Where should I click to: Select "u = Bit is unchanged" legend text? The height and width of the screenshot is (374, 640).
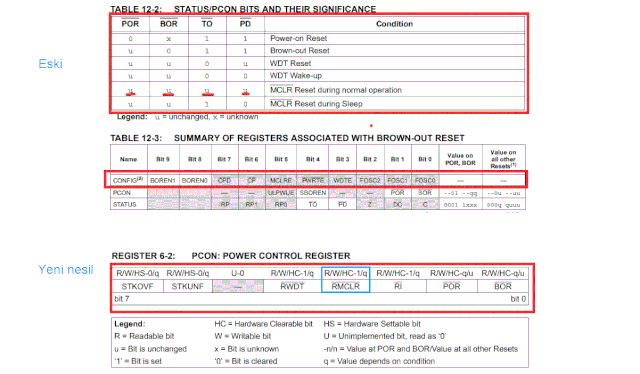151,349
